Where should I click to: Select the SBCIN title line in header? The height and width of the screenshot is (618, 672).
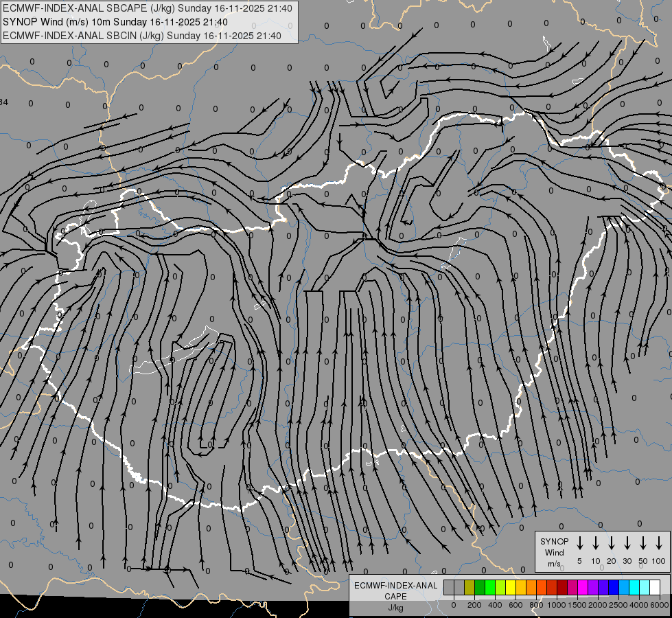click(142, 36)
